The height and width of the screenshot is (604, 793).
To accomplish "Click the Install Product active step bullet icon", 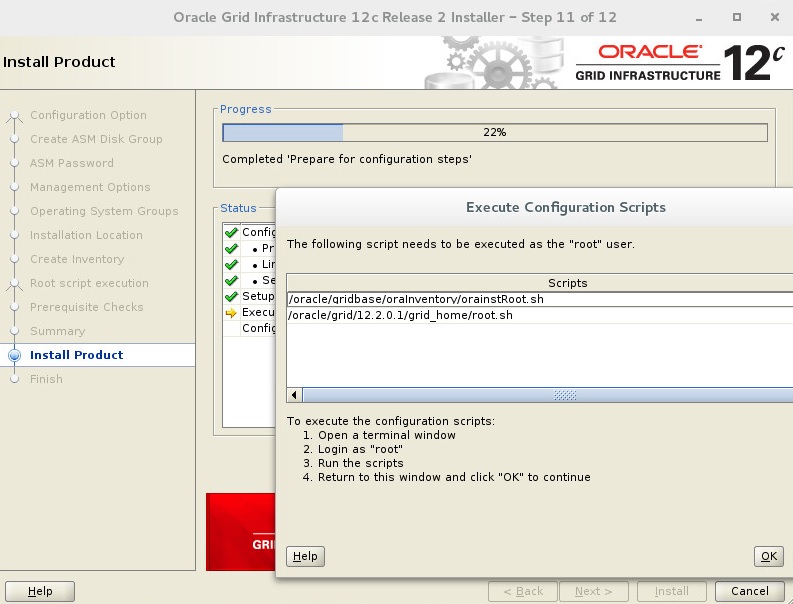I will 15,355.
